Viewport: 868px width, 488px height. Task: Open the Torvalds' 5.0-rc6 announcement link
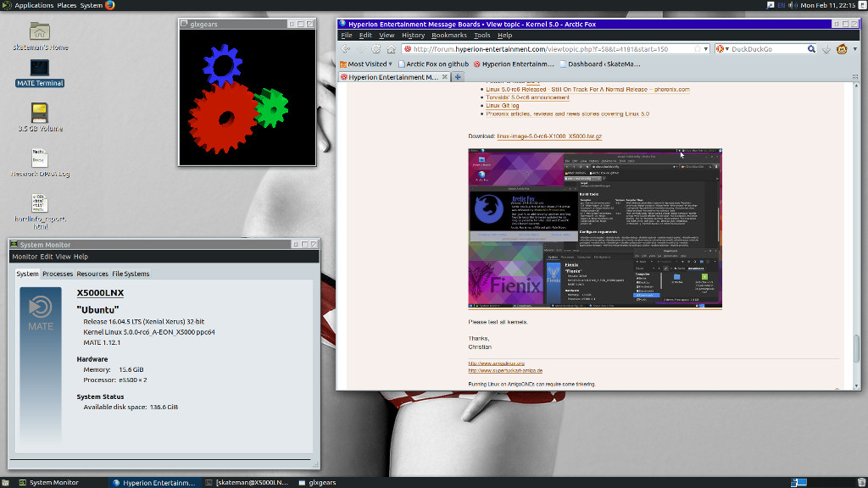527,97
